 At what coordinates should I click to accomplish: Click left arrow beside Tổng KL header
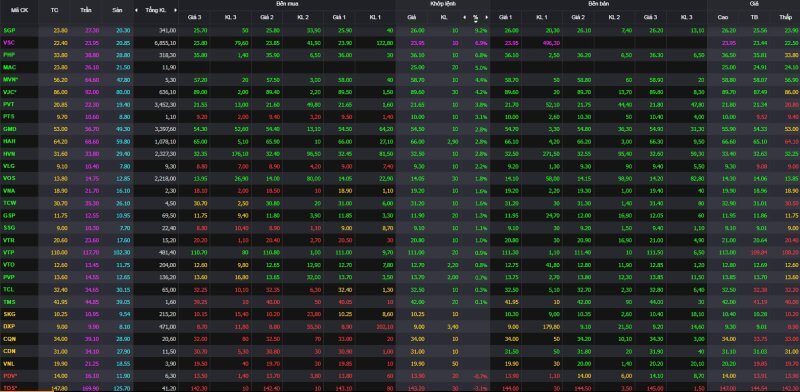[136, 10]
